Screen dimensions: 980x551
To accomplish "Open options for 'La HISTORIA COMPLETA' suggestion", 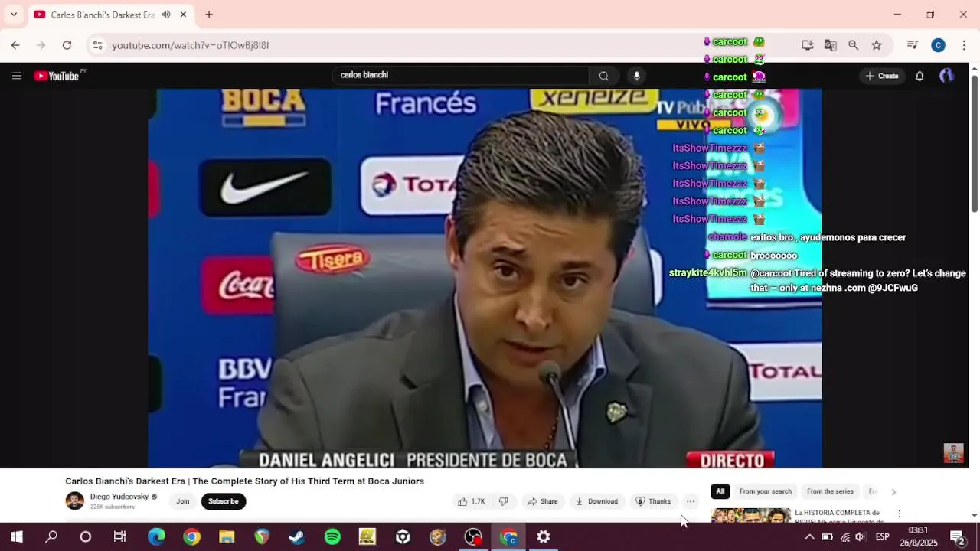I will 900,514.
